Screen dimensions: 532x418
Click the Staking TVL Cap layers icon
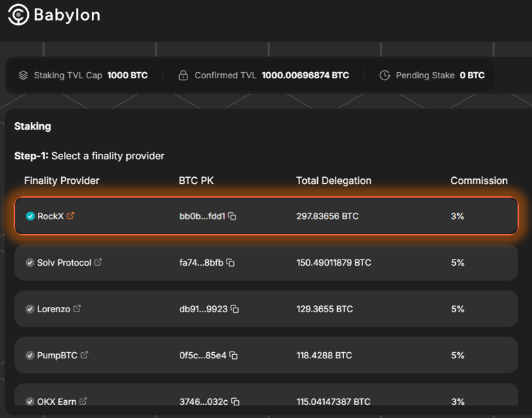pos(23,75)
